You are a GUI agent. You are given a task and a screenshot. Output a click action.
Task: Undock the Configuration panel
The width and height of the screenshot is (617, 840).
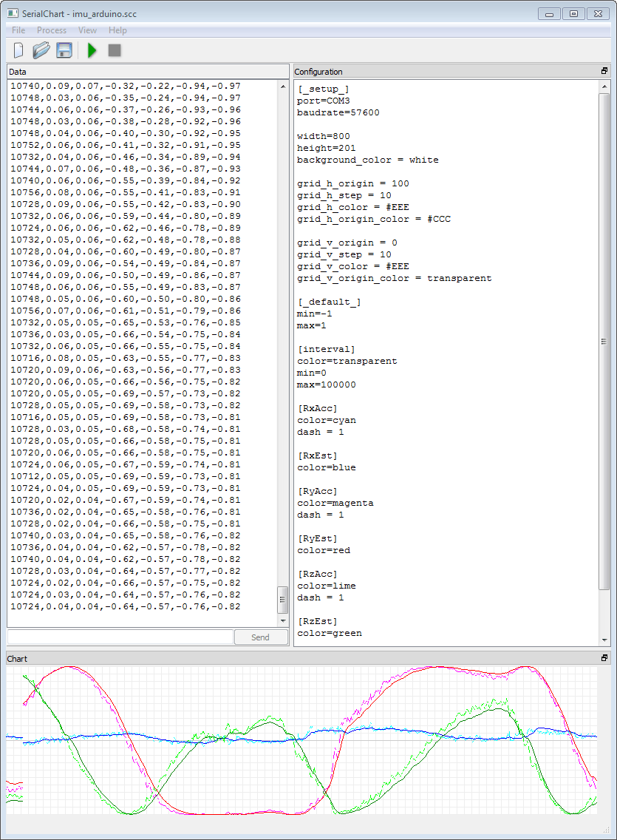point(604,70)
